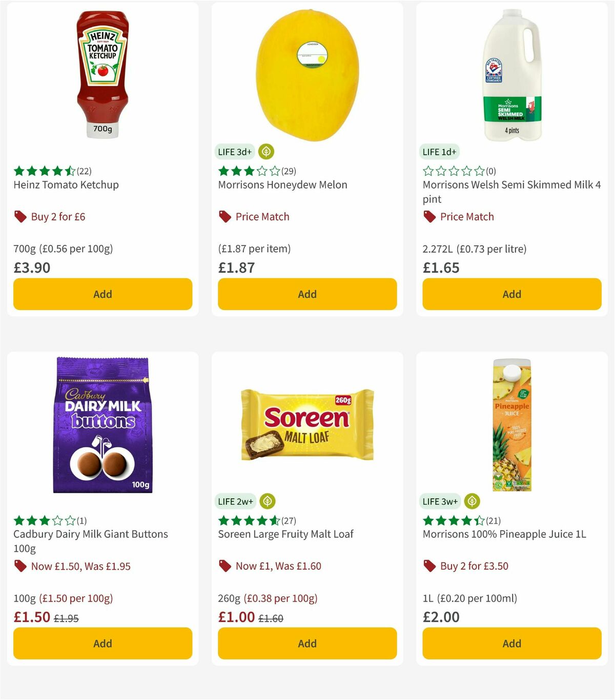Add Morrisons Welsh Semi Skimmed Milk to basket
The width and height of the screenshot is (615, 700).
(x=511, y=294)
